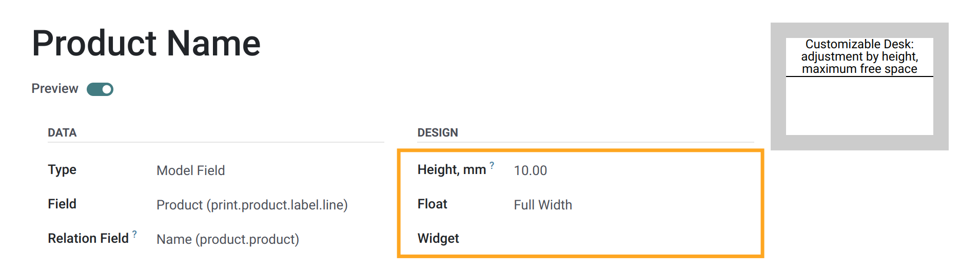
Task: Click the Product Name title field
Action: (x=146, y=43)
